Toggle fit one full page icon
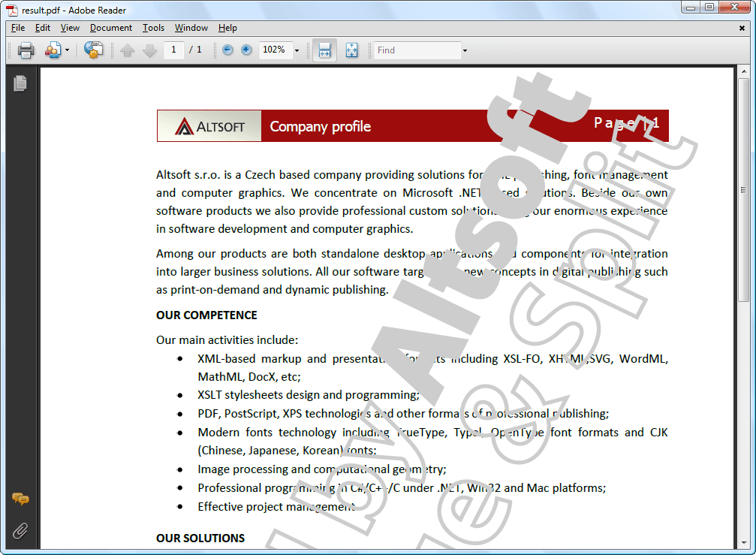Screen dimensions: 756x555 (352, 50)
